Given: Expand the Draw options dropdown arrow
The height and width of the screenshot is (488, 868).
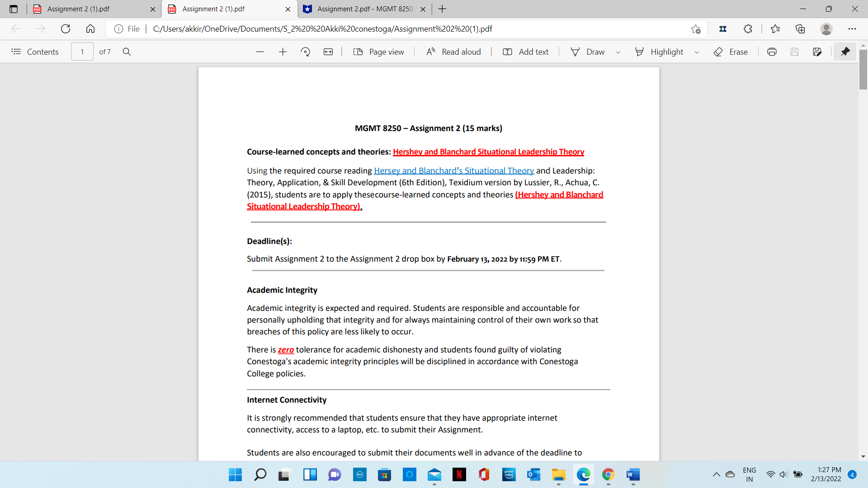Looking at the screenshot, I should tap(618, 52).
